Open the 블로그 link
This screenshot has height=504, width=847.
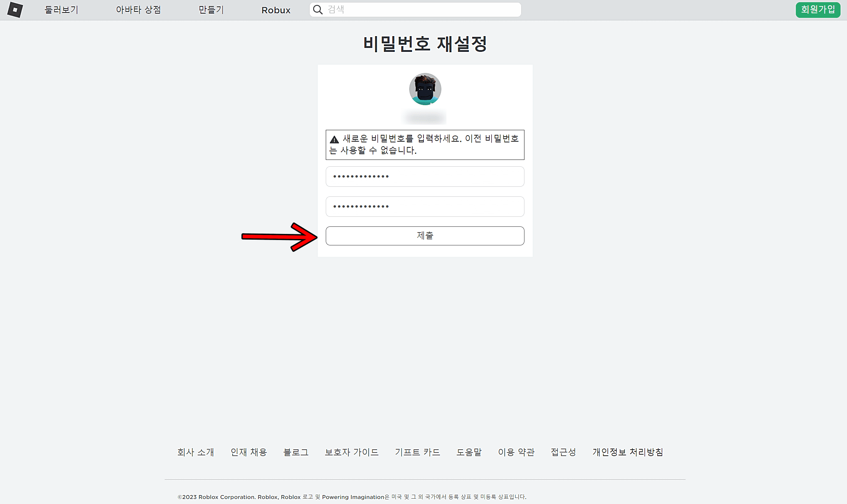tap(296, 452)
